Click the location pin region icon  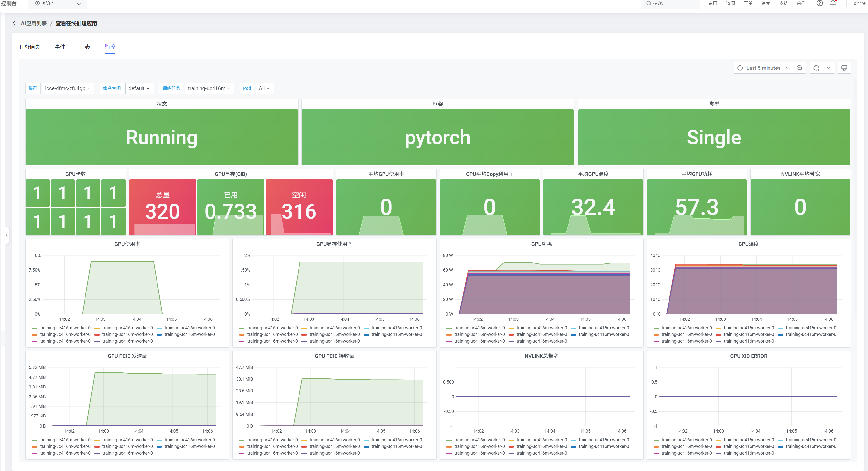pyautogui.click(x=37, y=3)
